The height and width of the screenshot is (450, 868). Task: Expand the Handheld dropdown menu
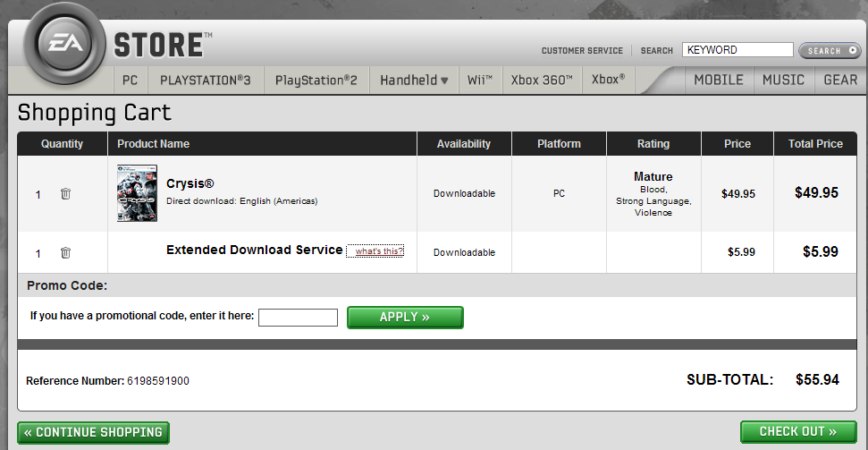click(414, 81)
